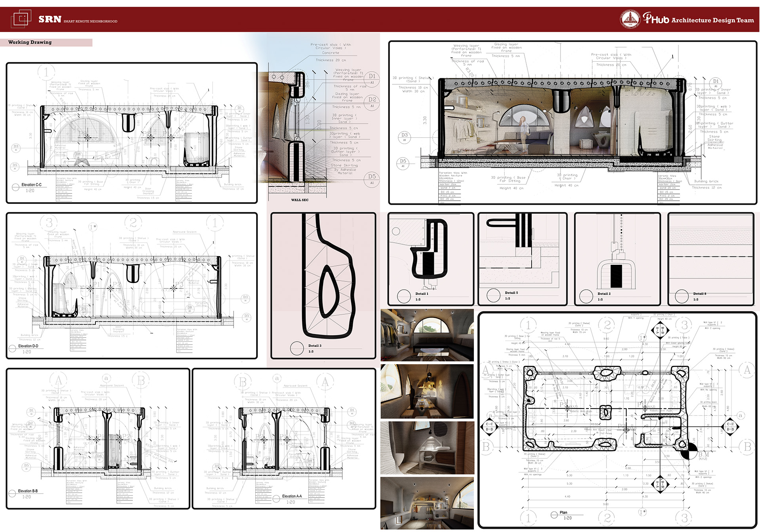The width and height of the screenshot is (760, 532).
Task: Click the Detail 3 drawing label
Action: (315, 346)
